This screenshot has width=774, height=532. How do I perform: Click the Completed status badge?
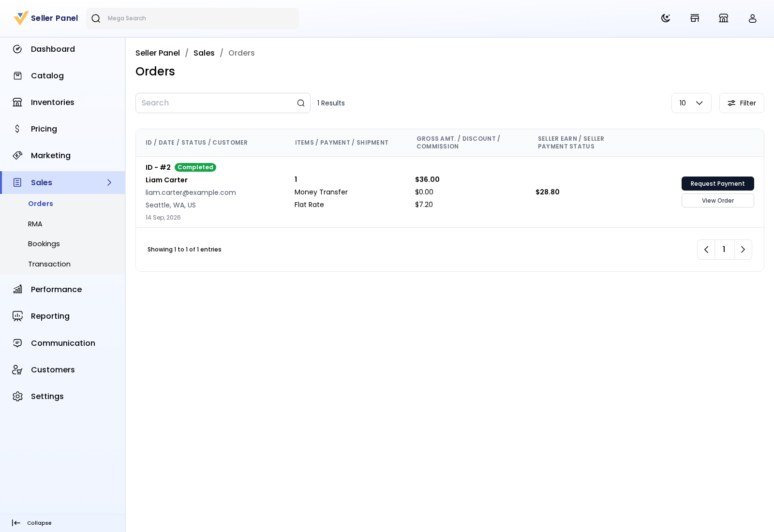pos(195,167)
